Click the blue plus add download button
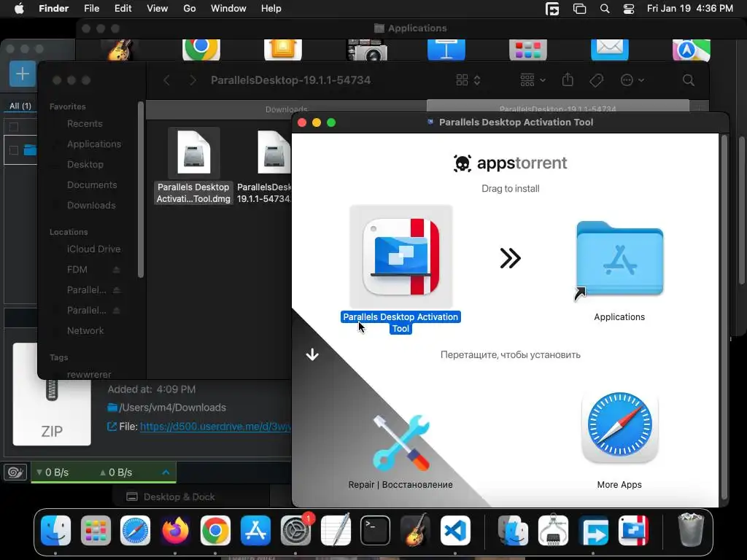 (x=23, y=74)
